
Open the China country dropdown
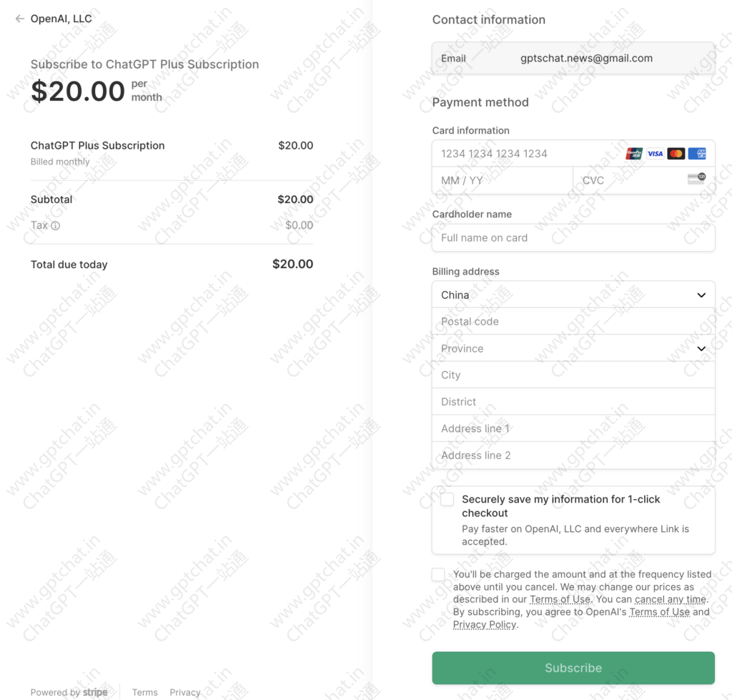point(573,295)
